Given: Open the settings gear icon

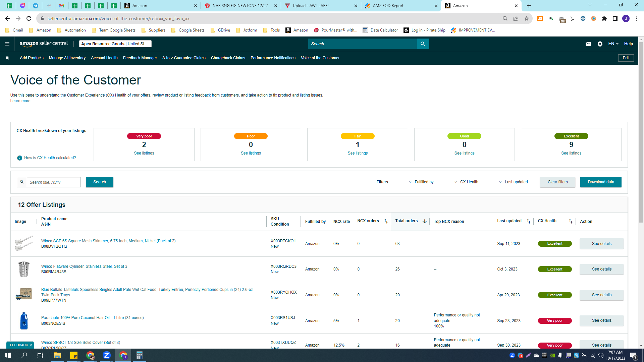Looking at the screenshot, I should [x=600, y=44].
